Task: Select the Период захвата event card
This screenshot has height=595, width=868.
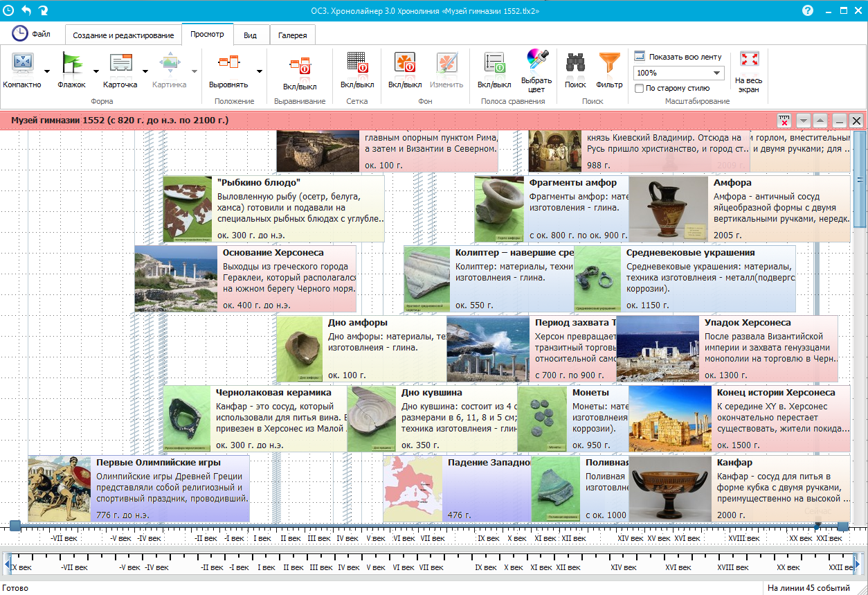Action: 532,348
